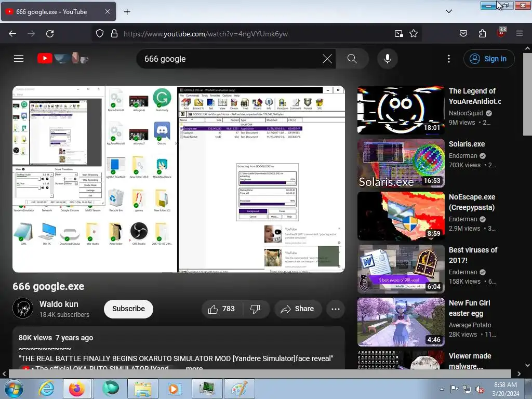
Task: Open the tracking protection shield icon
Action: click(x=99, y=34)
